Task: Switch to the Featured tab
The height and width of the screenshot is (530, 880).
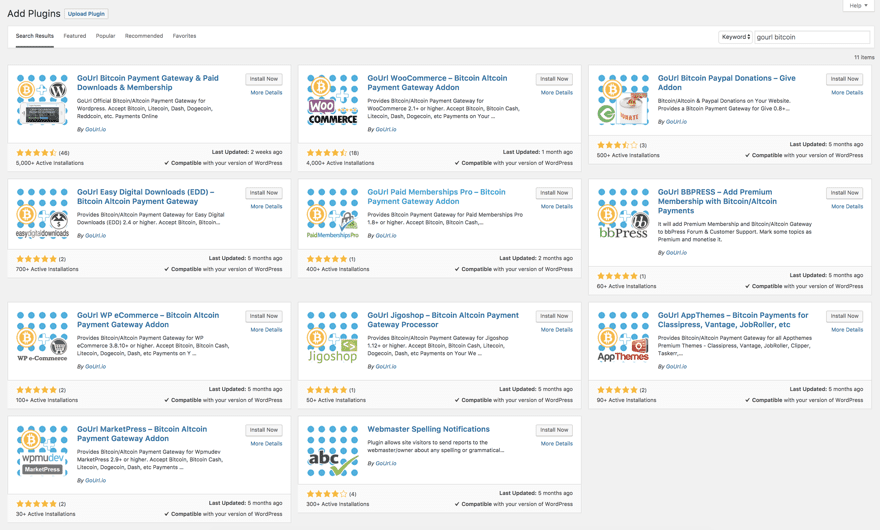Action: (x=75, y=36)
